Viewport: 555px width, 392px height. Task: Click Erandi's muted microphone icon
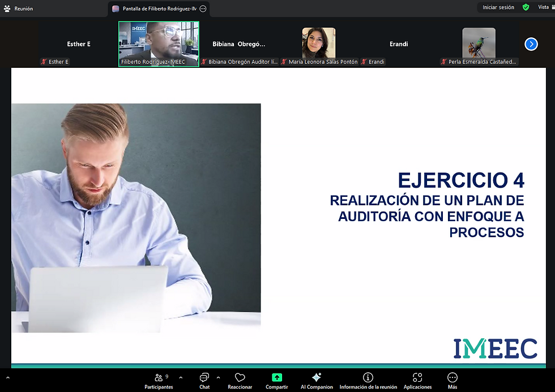(x=364, y=62)
